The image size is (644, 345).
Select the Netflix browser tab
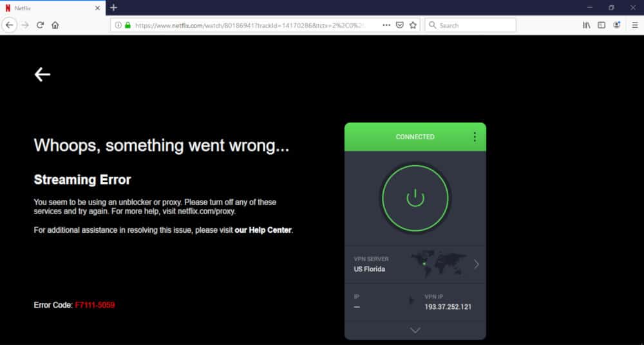(53, 8)
